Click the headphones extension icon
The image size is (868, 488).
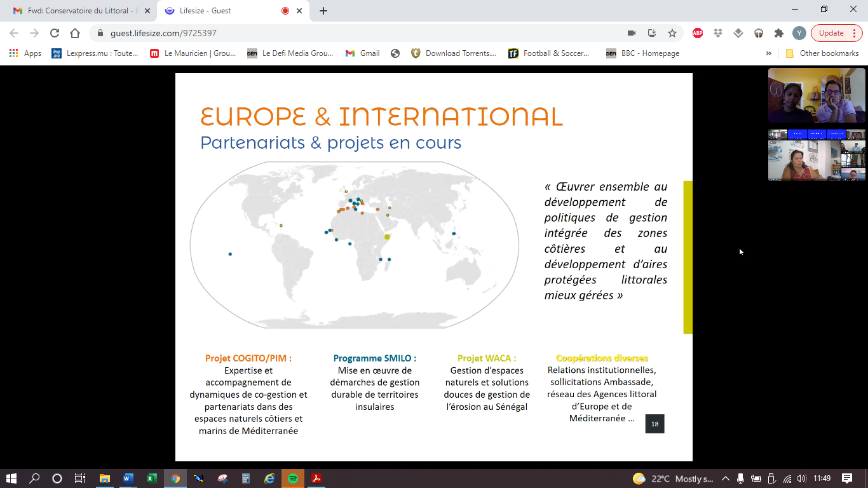pos(758,33)
